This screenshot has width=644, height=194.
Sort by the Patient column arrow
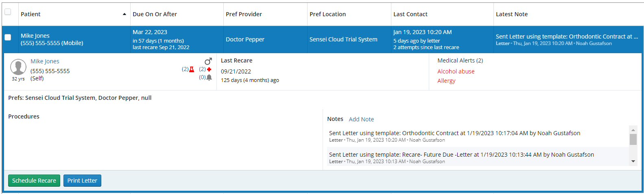point(124,14)
